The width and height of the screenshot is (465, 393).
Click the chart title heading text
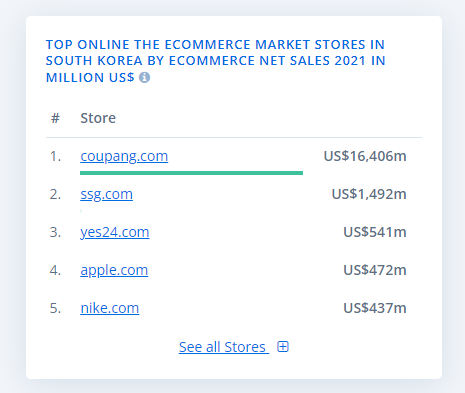(x=215, y=61)
